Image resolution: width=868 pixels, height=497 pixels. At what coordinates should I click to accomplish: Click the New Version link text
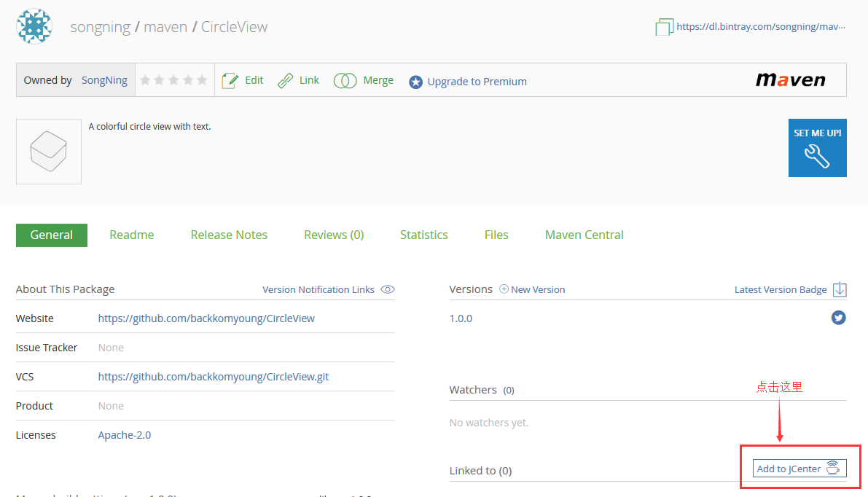[x=538, y=289]
